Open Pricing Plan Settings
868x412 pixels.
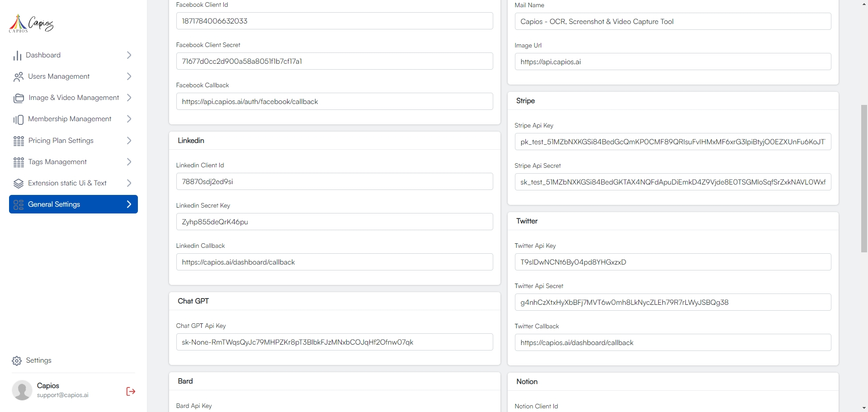[x=73, y=141]
